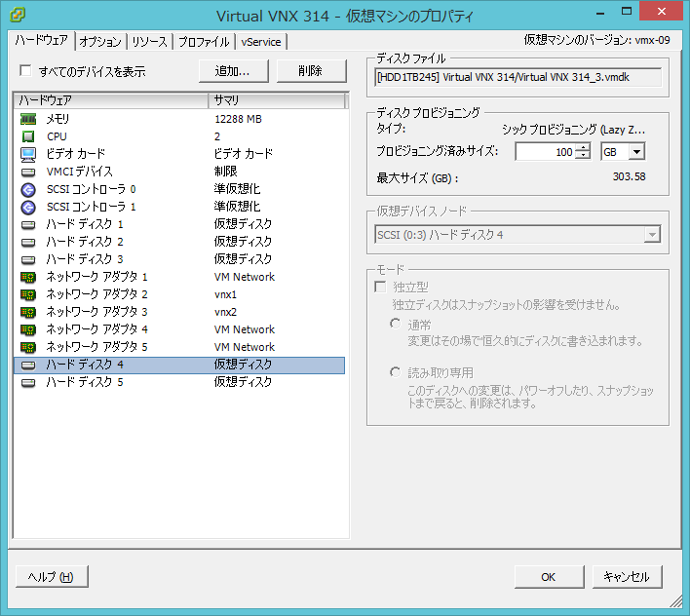Select ネットワーク アダプタ 1 NIC icon
The width and height of the screenshot is (690, 616).
point(28,277)
